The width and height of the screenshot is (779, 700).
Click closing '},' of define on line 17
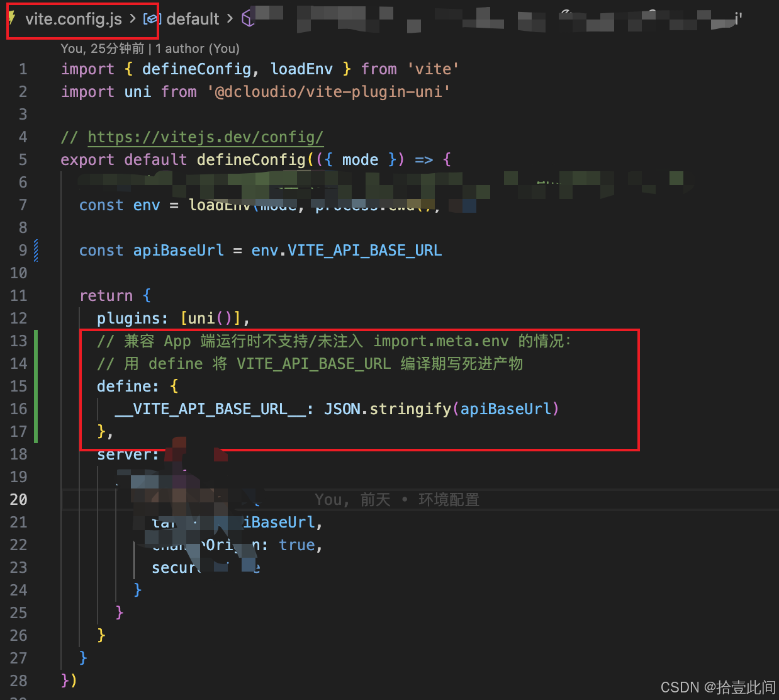[x=105, y=432]
